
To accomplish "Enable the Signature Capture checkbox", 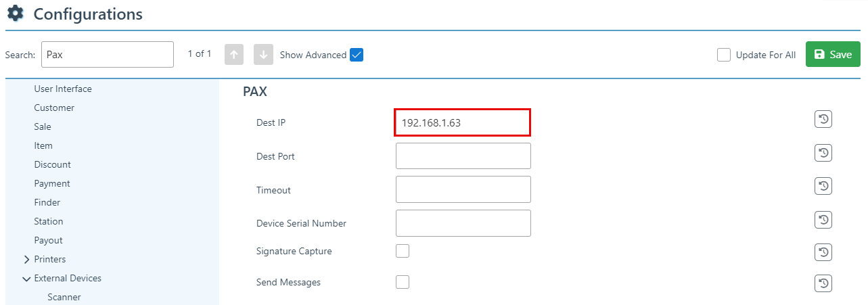I will 403,251.
